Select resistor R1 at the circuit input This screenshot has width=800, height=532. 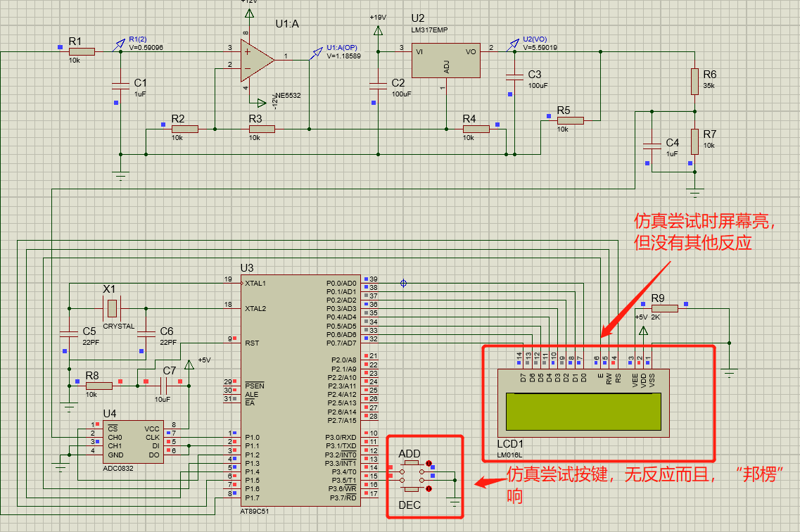tap(82, 51)
